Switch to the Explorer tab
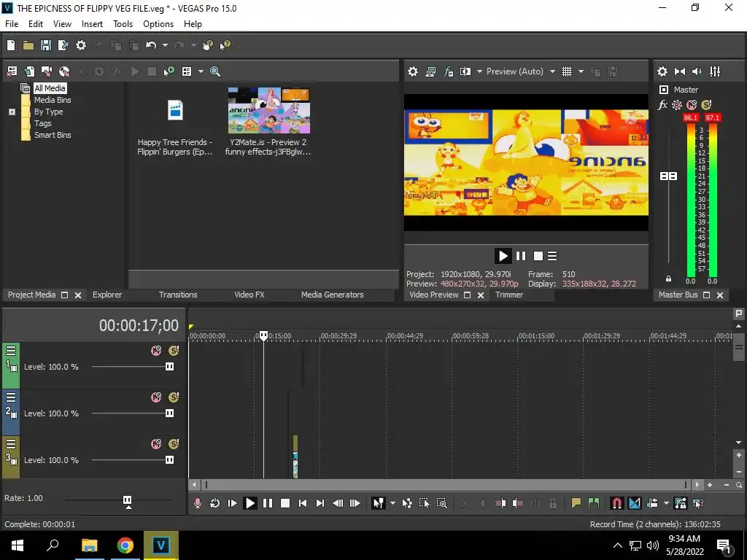 [107, 295]
